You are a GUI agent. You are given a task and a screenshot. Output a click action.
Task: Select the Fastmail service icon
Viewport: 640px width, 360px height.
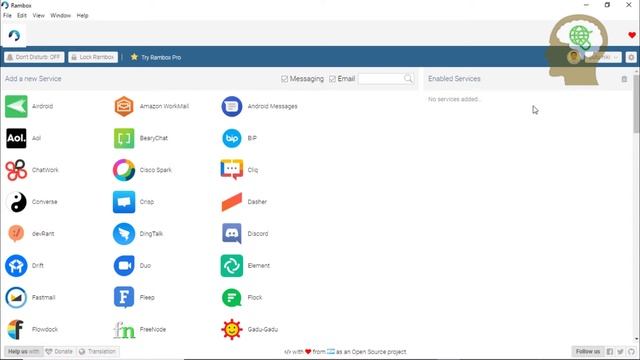click(16, 297)
